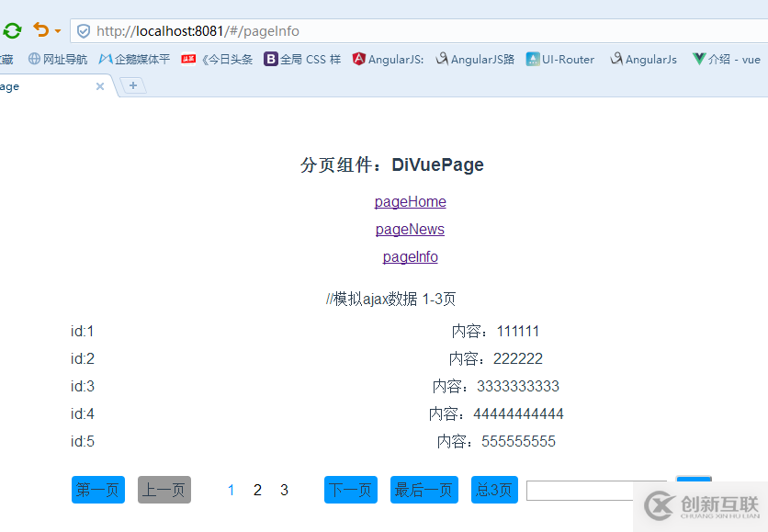Click the red 今日头条 bookmark icon
Viewport: 768px width, 532px height.
189,59
